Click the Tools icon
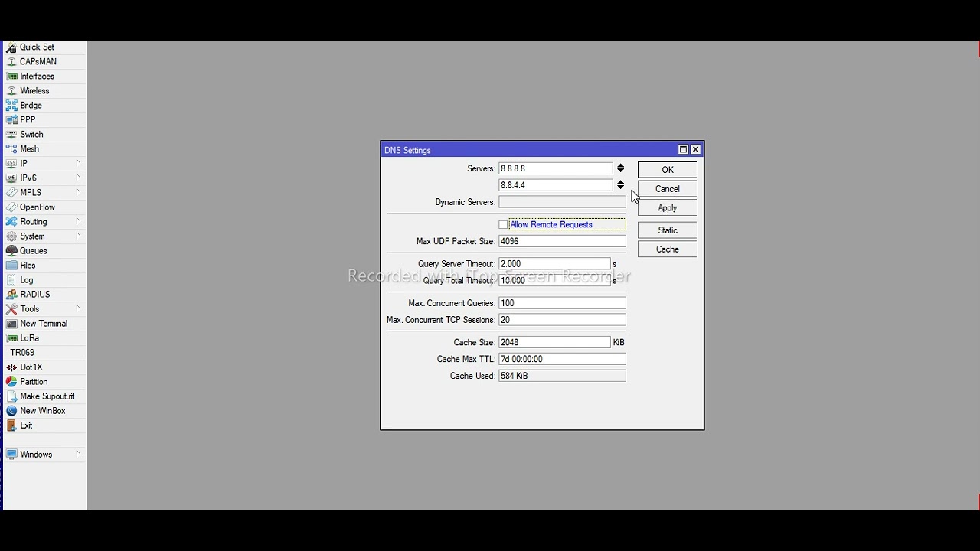Viewport: 980px width, 551px height. click(11, 309)
